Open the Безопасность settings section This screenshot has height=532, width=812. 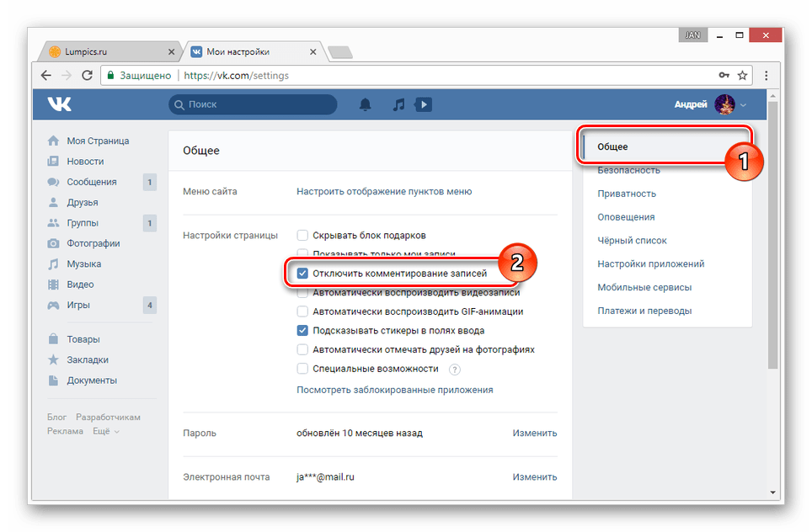click(x=628, y=170)
